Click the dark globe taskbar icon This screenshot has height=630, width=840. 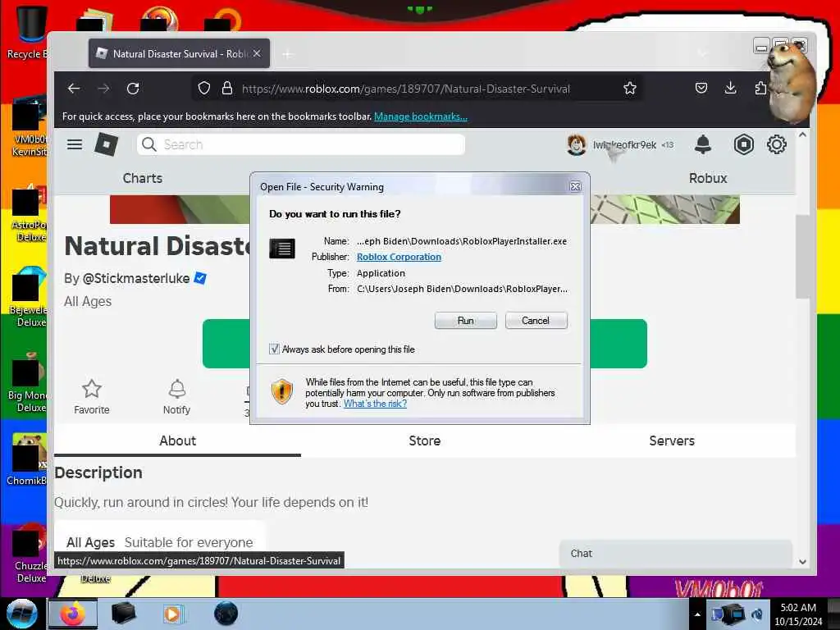(x=226, y=614)
